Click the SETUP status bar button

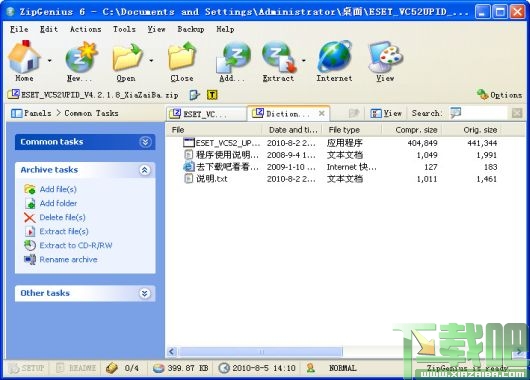click(27, 368)
